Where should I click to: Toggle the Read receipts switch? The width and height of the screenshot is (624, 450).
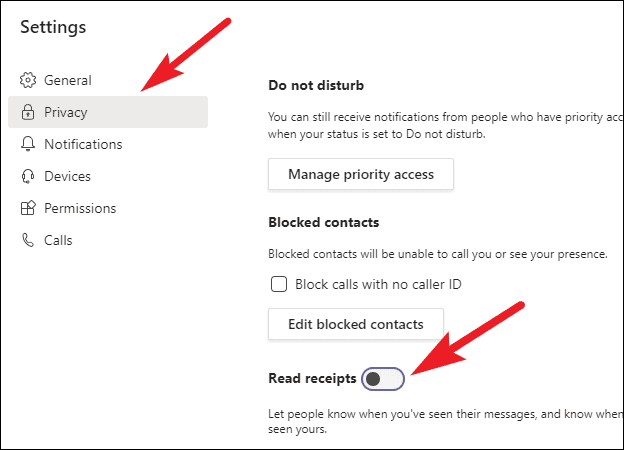(x=383, y=379)
